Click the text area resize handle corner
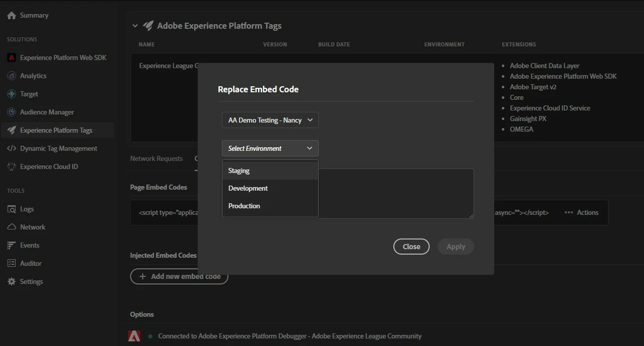Image resolution: width=644 pixels, height=346 pixels. [471, 215]
